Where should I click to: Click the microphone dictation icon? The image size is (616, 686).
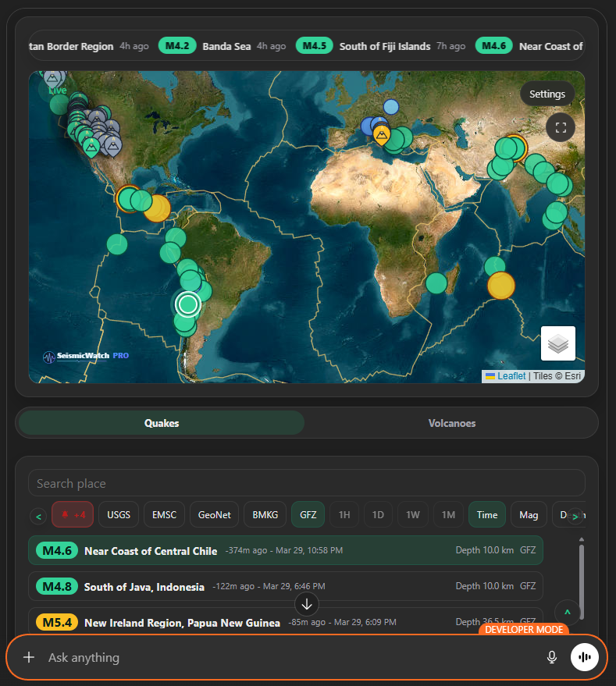552,657
